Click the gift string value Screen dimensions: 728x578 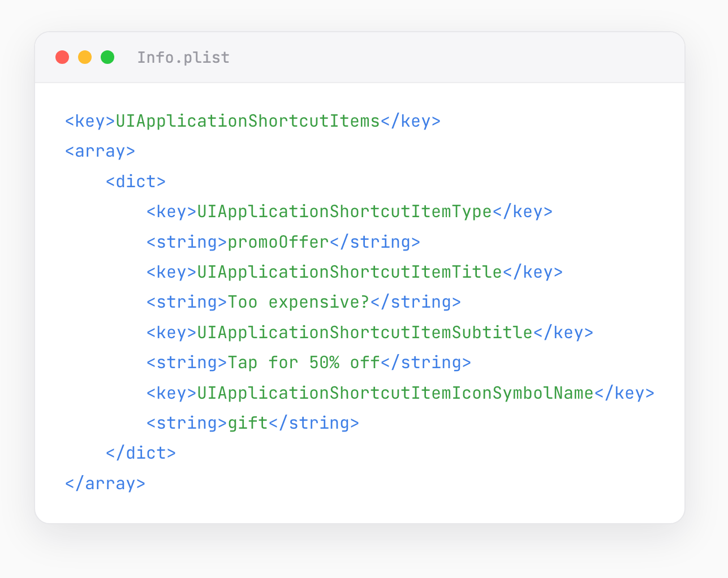click(x=248, y=423)
